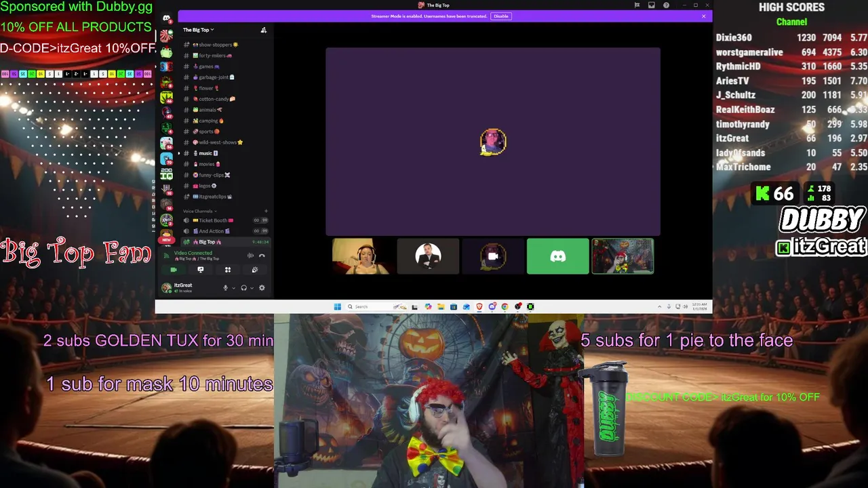
Task: Open itzGreat user profile in user panel
Action: click(x=179, y=288)
